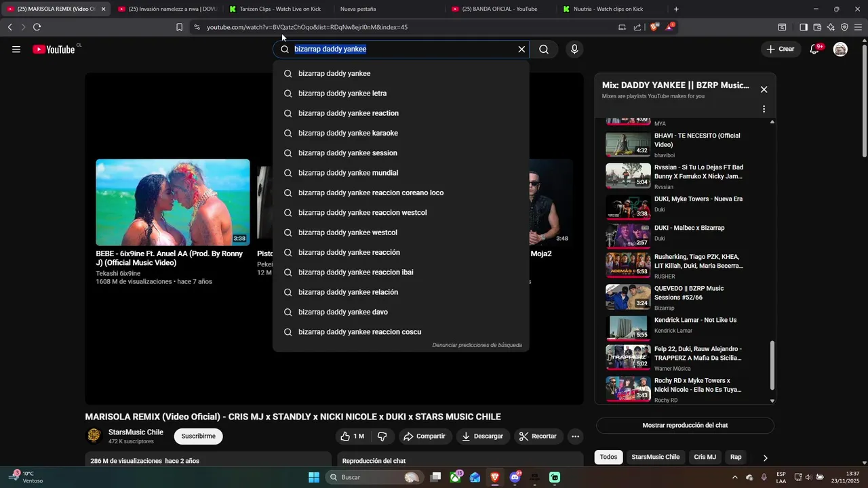The width and height of the screenshot is (868, 488).
Task: Start voice search with the microphone icon
Action: [574, 49]
